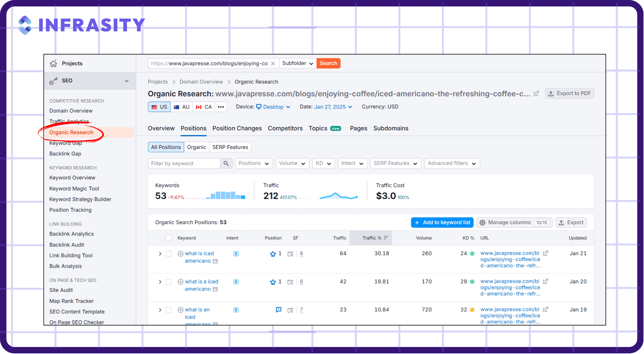
Task: Select the All Positions filter toggle
Action: click(x=166, y=147)
